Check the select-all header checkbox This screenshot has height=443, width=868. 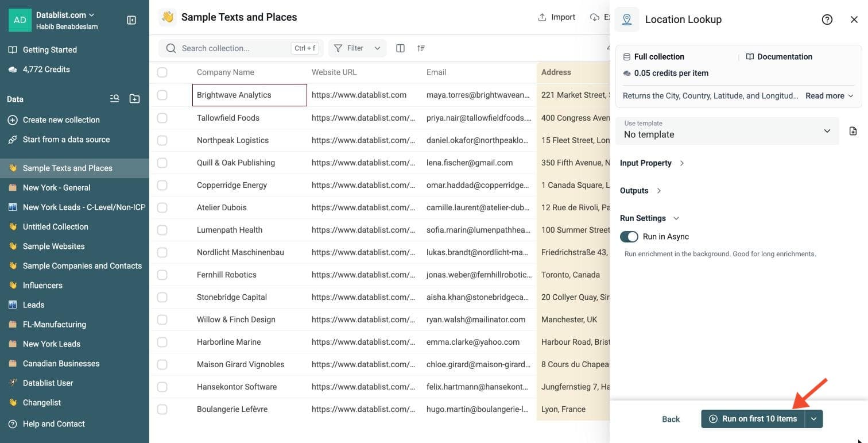pos(162,72)
